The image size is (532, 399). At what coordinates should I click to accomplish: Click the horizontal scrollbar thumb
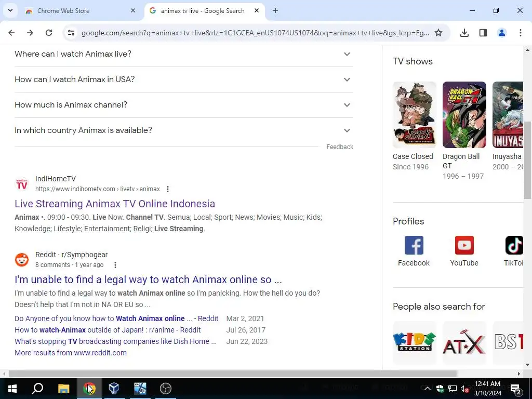pos(233,374)
